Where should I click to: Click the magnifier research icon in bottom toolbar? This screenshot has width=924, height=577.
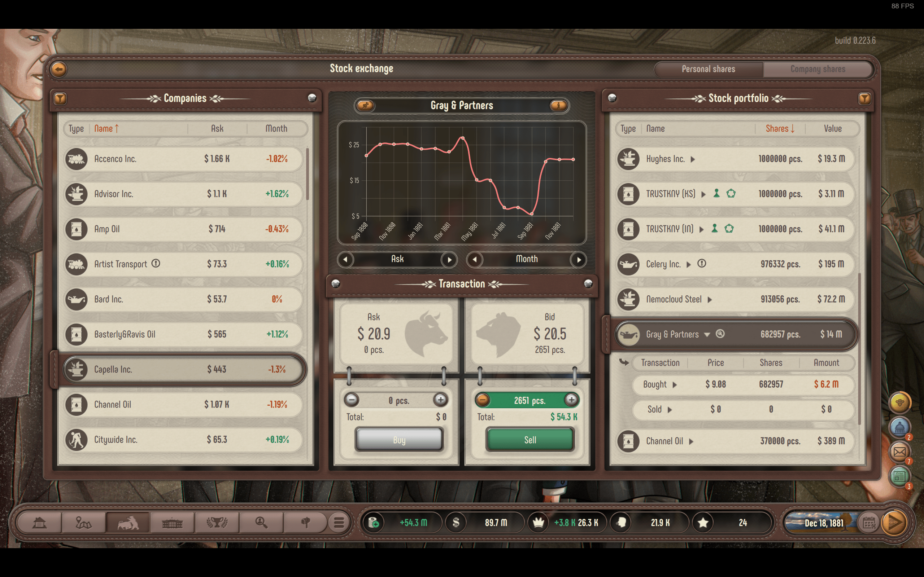click(261, 523)
